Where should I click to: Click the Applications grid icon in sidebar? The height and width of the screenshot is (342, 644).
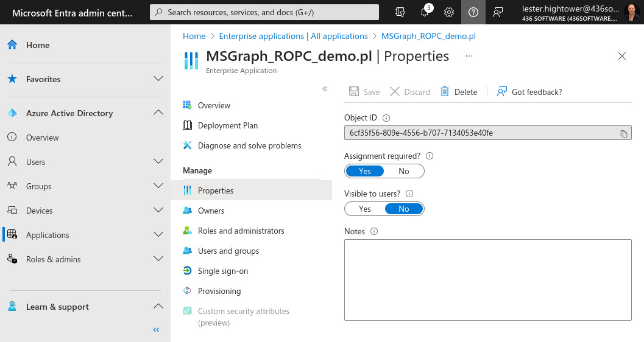(12, 234)
